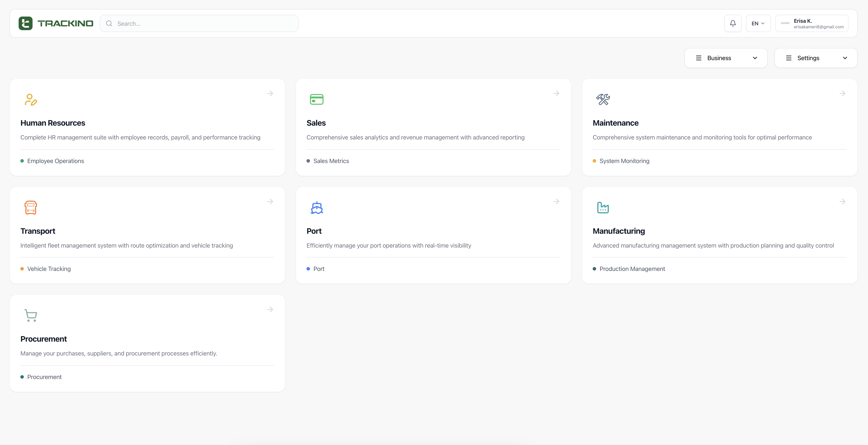Expand the Business dropdown menu
868x445 pixels.
(726, 58)
